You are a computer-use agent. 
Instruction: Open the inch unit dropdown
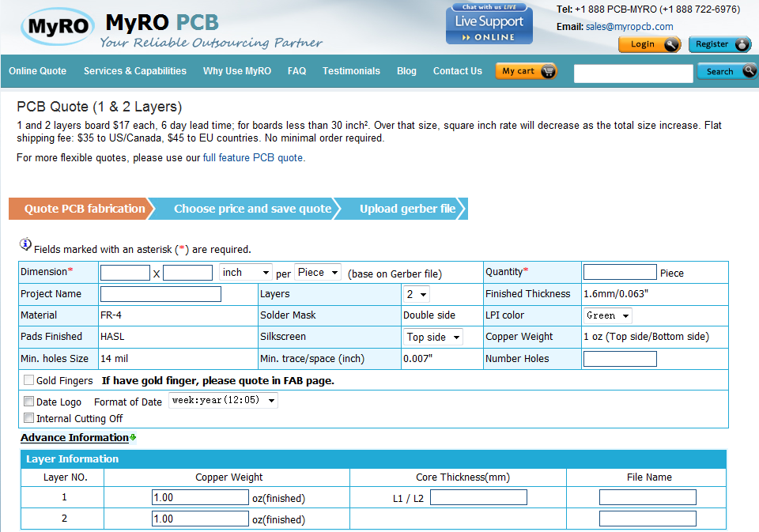245,272
